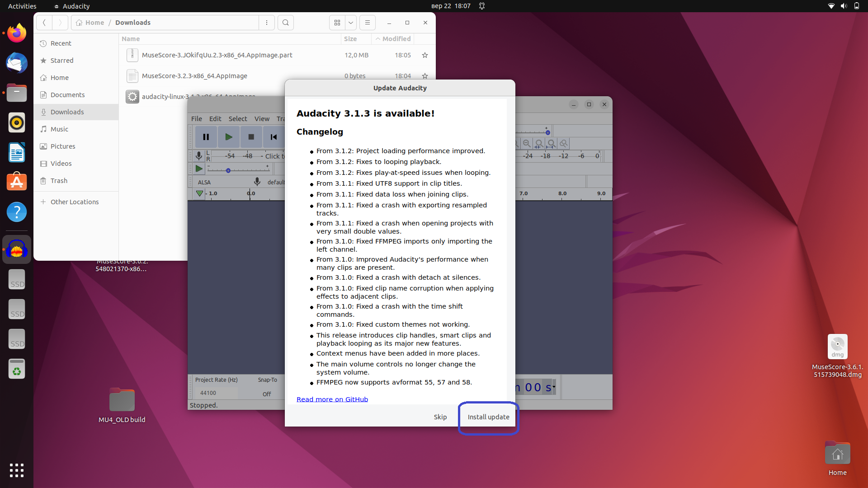Click the Fit Project to width icon
The width and height of the screenshot is (868, 488).
point(551,144)
